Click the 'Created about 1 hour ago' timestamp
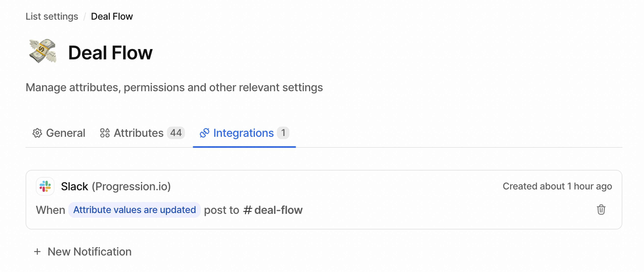644x272 pixels. pyautogui.click(x=557, y=186)
